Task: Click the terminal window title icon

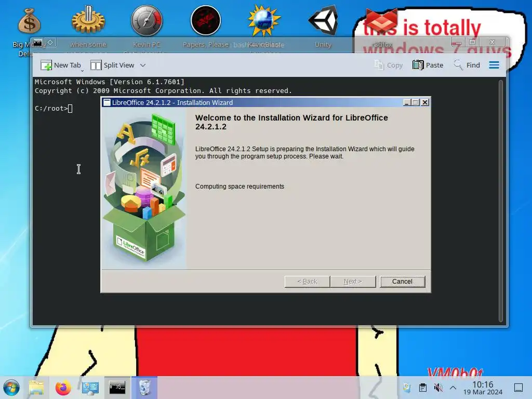Action: coord(37,43)
